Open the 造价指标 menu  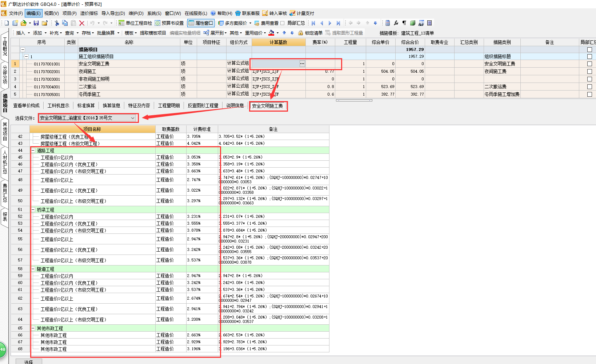pos(89,13)
